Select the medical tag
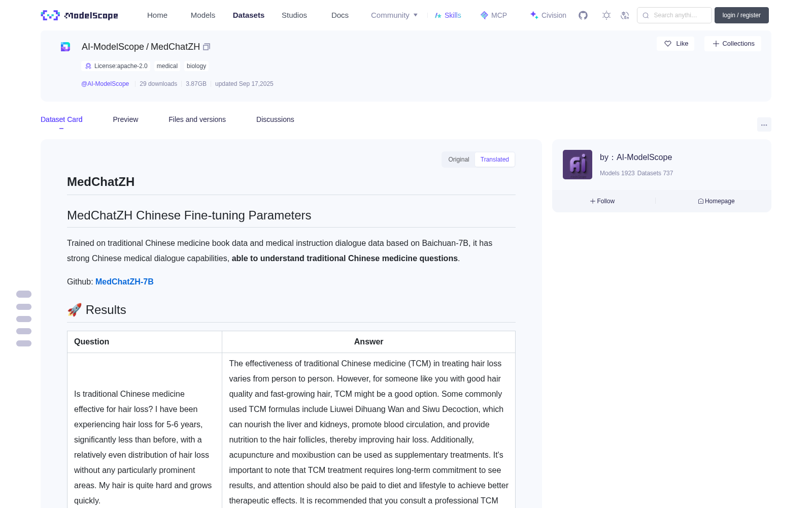Viewport: 812px width, 508px height. point(167,66)
